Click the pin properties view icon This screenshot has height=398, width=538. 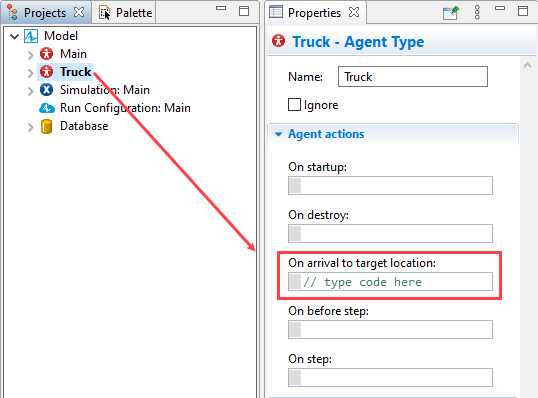[x=451, y=13]
